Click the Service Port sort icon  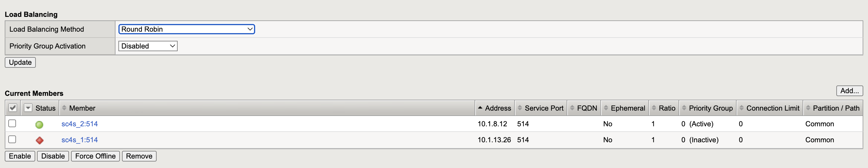520,108
